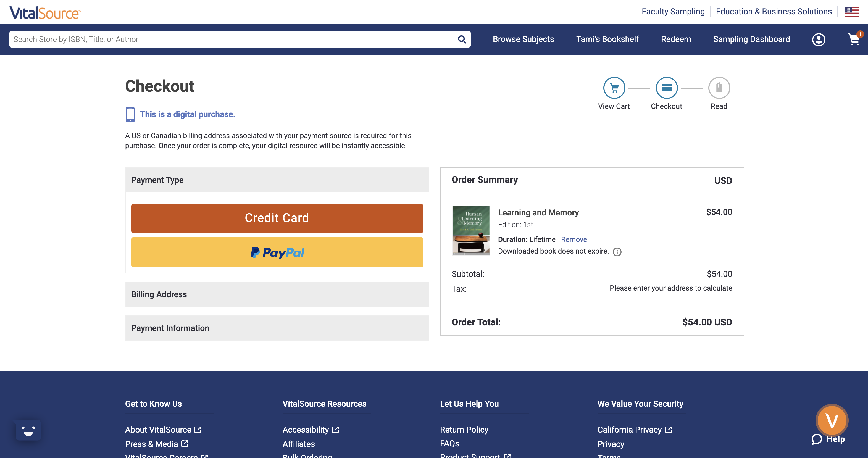Click the Checkout step card icon

point(667,88)
